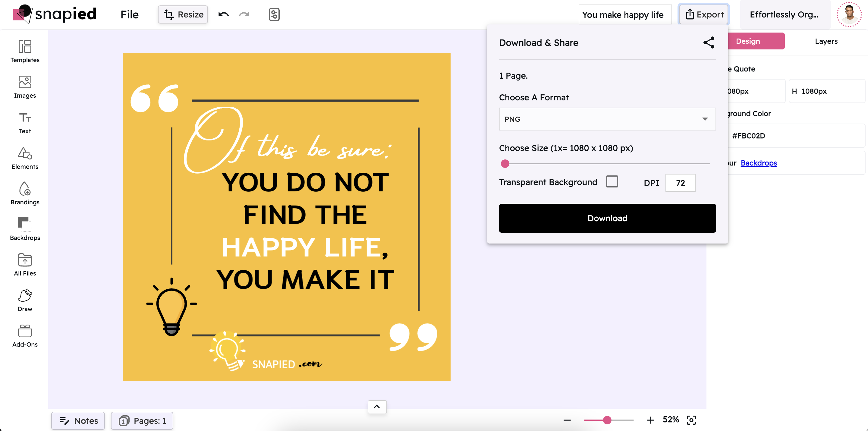The height and width of the screenshot is (431, 868).
Task: Open the Images panel
Action: tap(25, 87)
